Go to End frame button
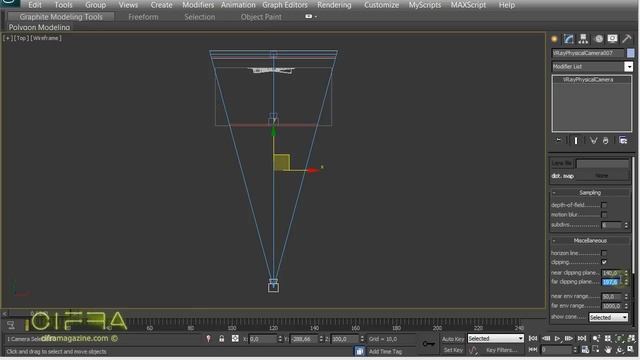Viewport: 640px width, 360px height. pyautogui.click(x=582, y=338)
